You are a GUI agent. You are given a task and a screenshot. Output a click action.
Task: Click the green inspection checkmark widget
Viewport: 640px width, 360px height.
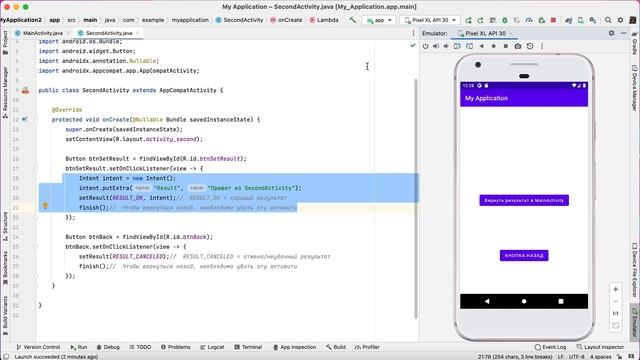click(x=413, y=46)
